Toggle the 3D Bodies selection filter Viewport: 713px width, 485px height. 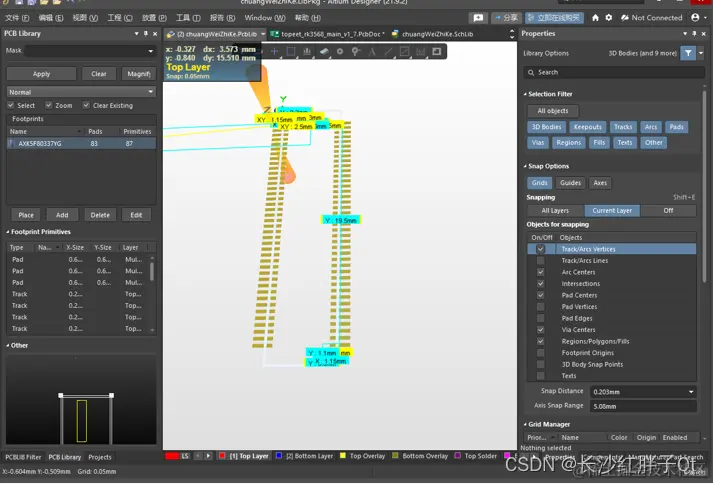click(x=546, y=127)
